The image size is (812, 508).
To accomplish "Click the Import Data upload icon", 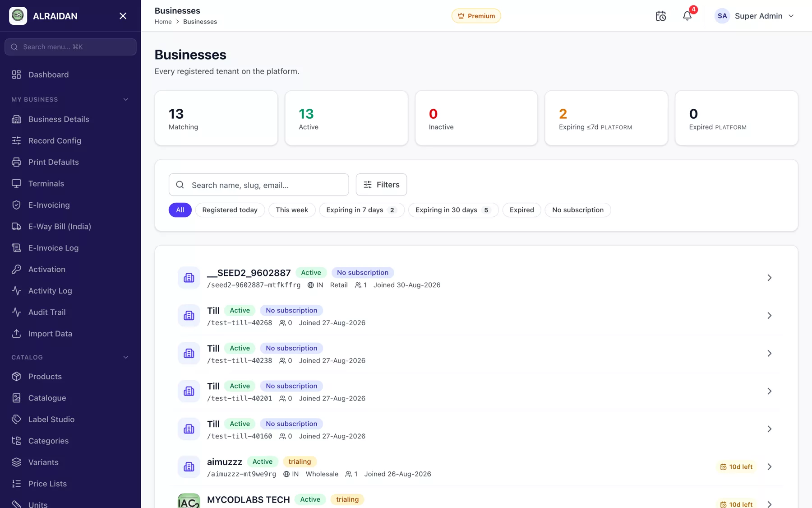I will tap(17, 334).
